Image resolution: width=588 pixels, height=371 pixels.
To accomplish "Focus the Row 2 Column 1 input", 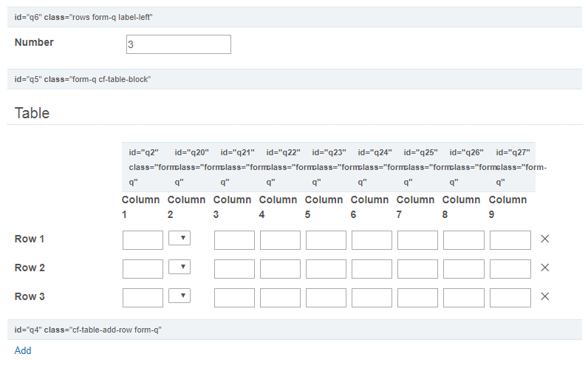I will (143, 268).
